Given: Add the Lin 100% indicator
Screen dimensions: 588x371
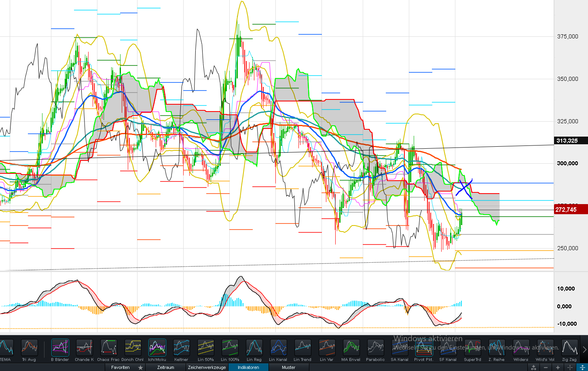Looking at the screenshot, I should click(x=230, y=350).
